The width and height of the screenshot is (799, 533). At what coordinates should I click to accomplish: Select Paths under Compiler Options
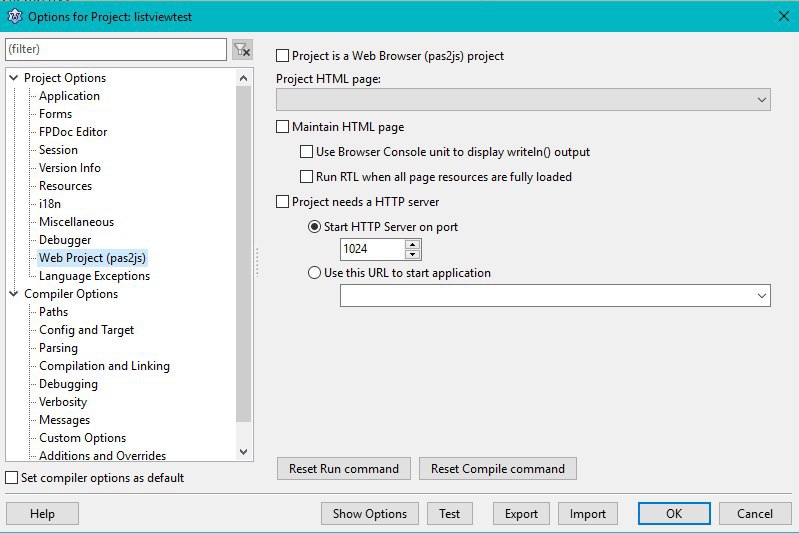pos(54,312)
